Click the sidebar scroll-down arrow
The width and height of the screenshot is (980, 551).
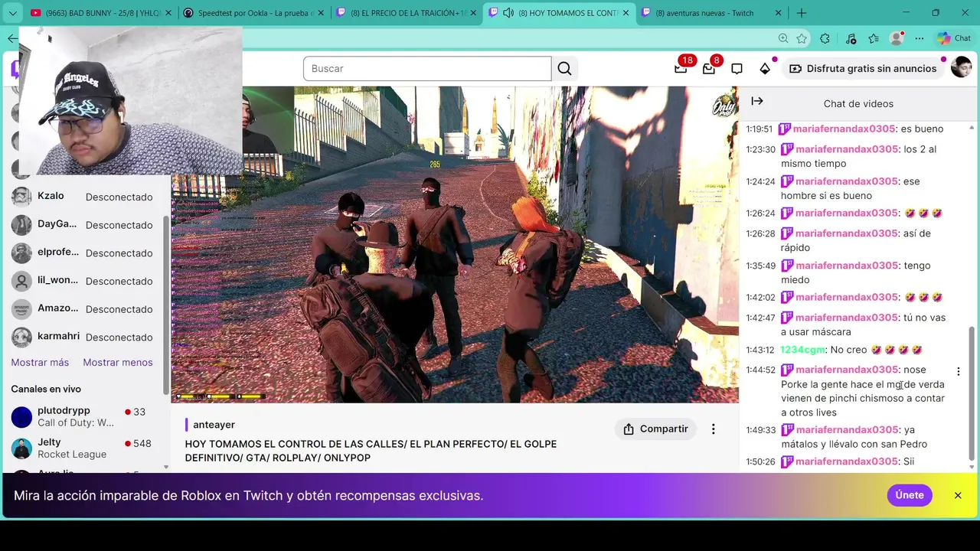click(x=166, y=467)
